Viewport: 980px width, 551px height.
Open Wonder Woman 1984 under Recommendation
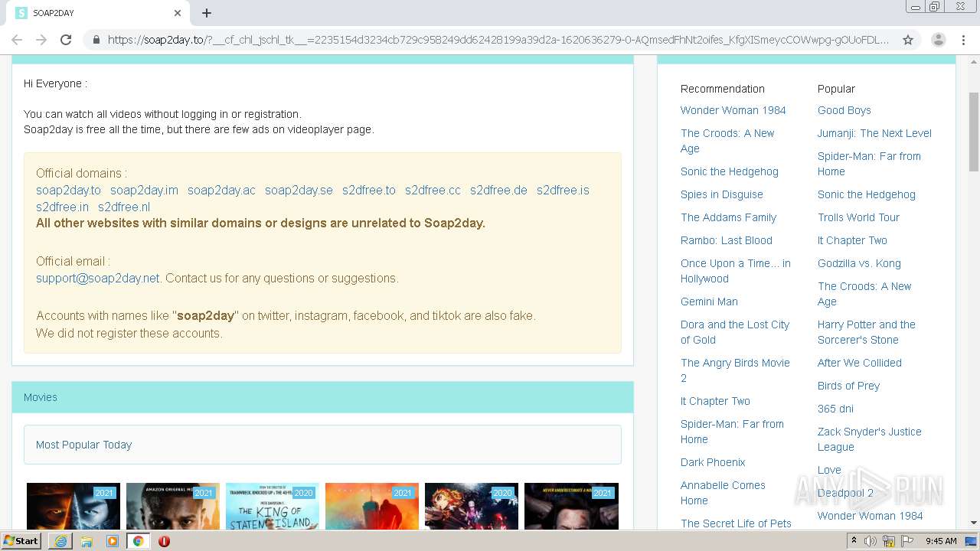pos(733,110)
